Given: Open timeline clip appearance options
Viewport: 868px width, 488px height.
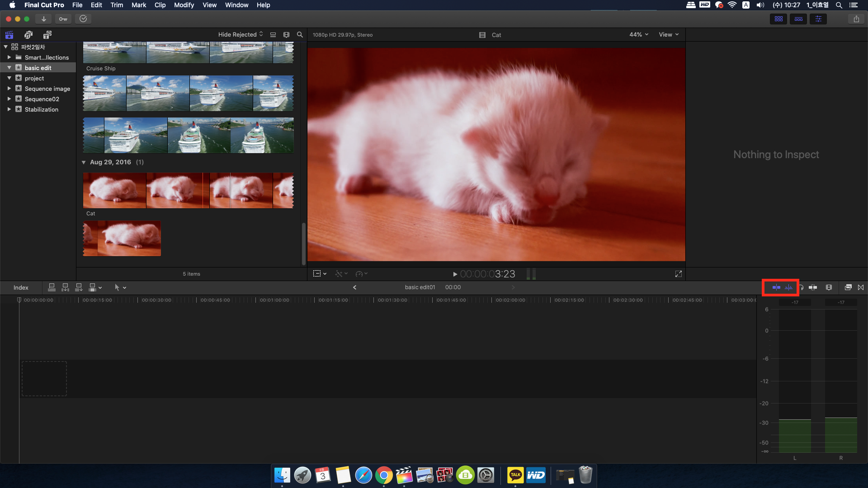Looking at the screenshot, I should [829, 287].
